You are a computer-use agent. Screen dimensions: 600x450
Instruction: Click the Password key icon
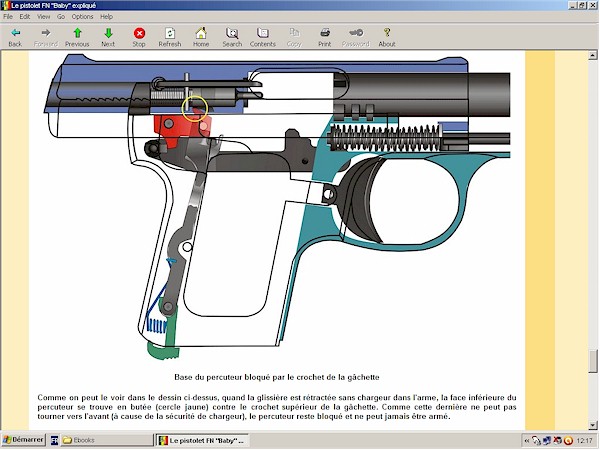(x=355, y=33)
